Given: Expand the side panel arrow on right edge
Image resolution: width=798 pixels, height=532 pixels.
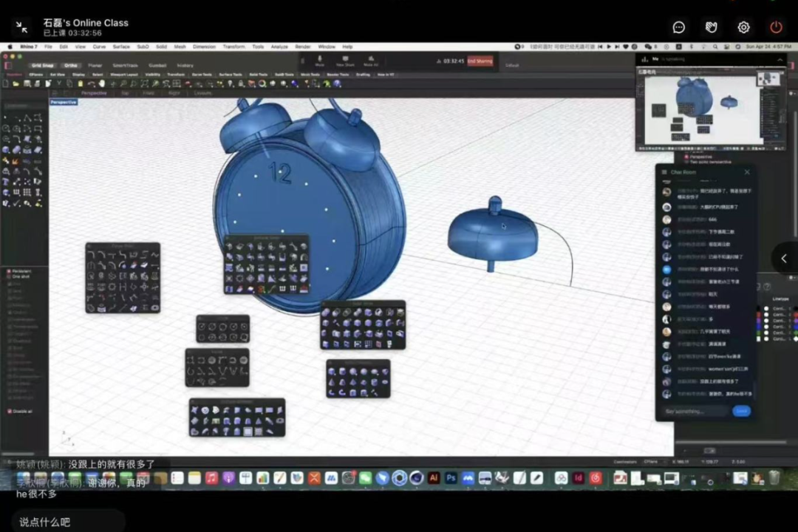Looking at the screenshot, I should point(784,259).
